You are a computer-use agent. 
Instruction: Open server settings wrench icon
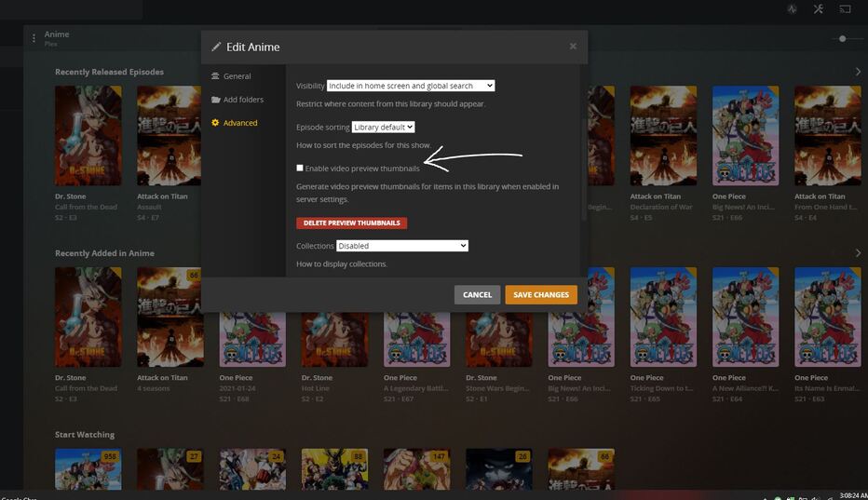pyautogui.click(x=819, y=9)
